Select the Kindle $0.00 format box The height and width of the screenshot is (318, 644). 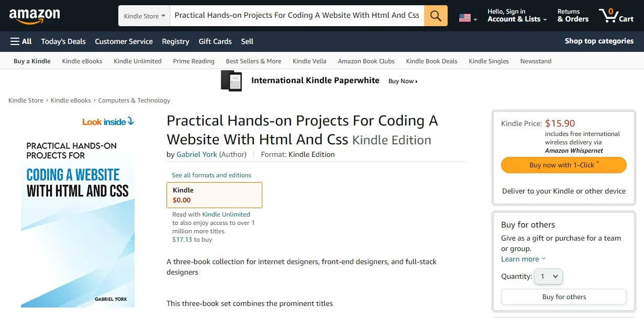click(214, 195)
